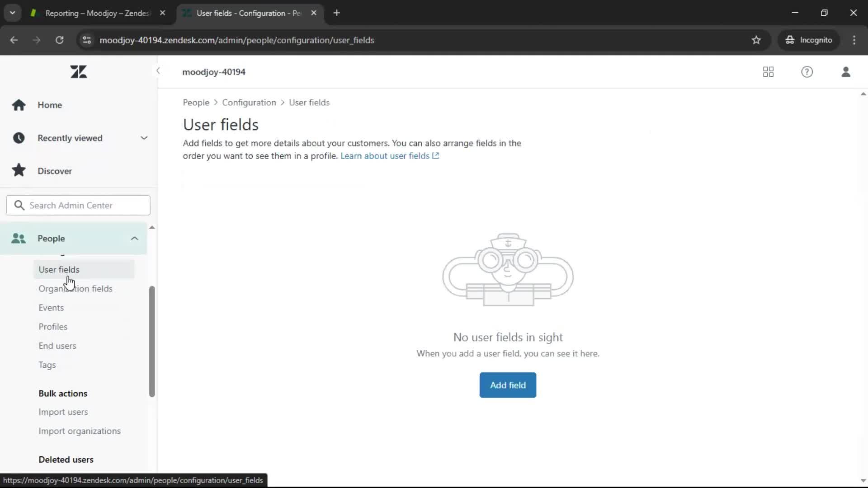Focus the Search Admin Center field
This screenshot has width=868, height=488.
[78, 205]
